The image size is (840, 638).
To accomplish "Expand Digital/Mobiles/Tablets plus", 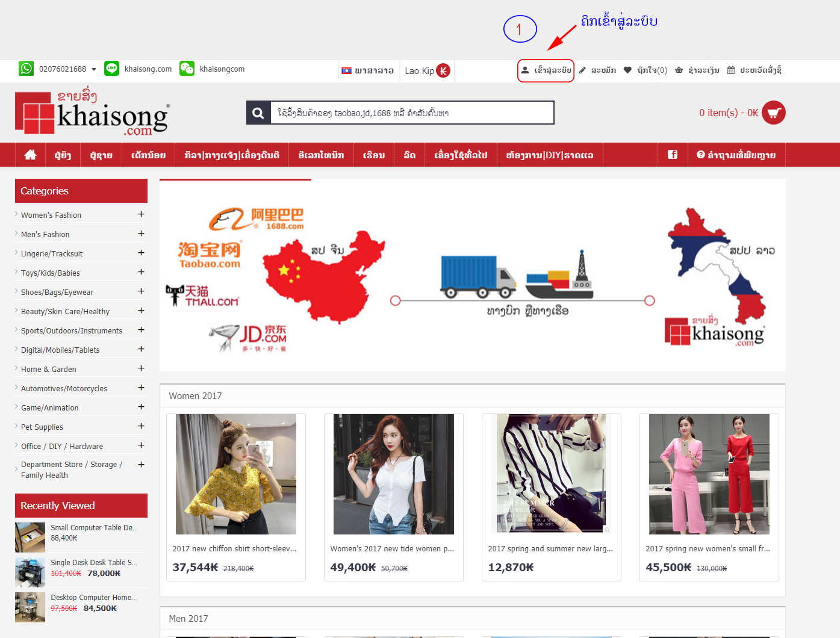I will coord(141,349).
